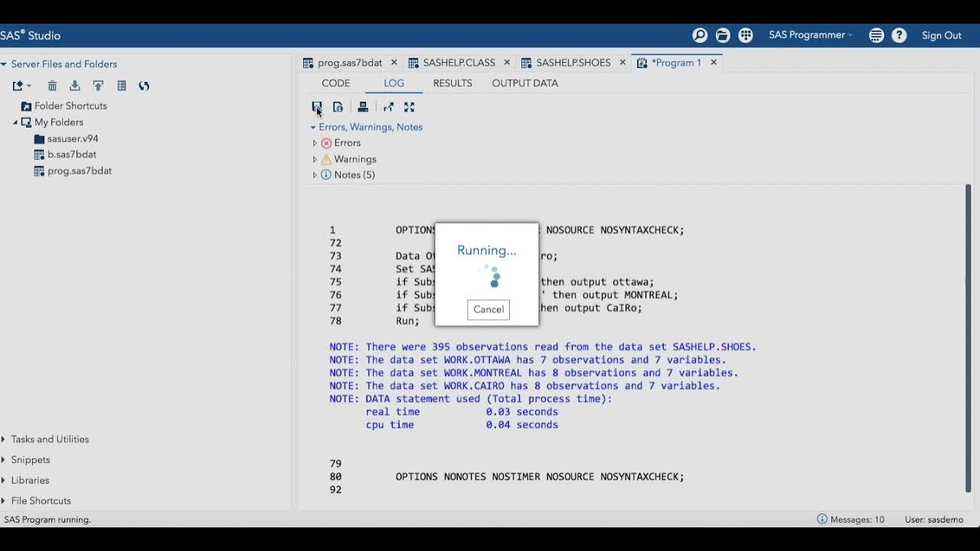Screen dimensions: 980x551
Task: Switch to the SASHELP.CLASS tab
Action: 459,63
